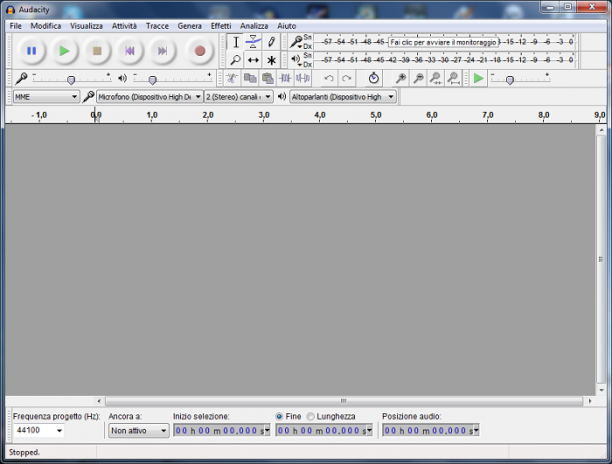Select the Fine radio button
This screenshot has height=464, width=612.
tap(279, 416)
